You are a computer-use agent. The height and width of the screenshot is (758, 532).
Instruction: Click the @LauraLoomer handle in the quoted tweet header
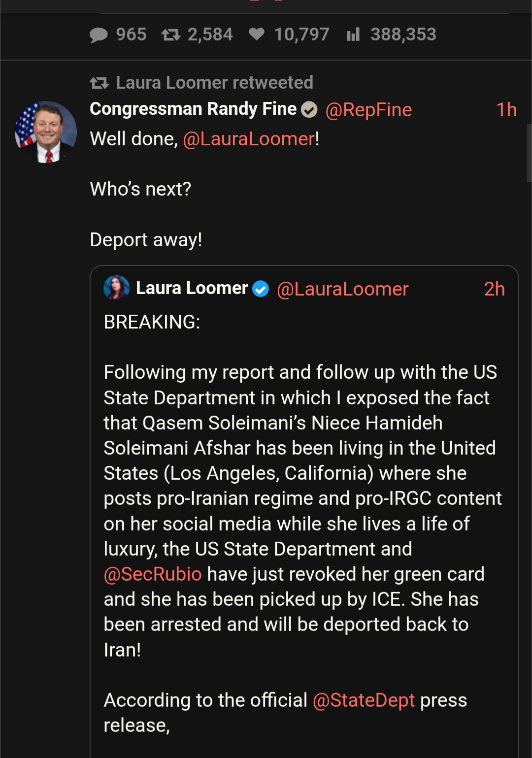(x=342, y=289)
